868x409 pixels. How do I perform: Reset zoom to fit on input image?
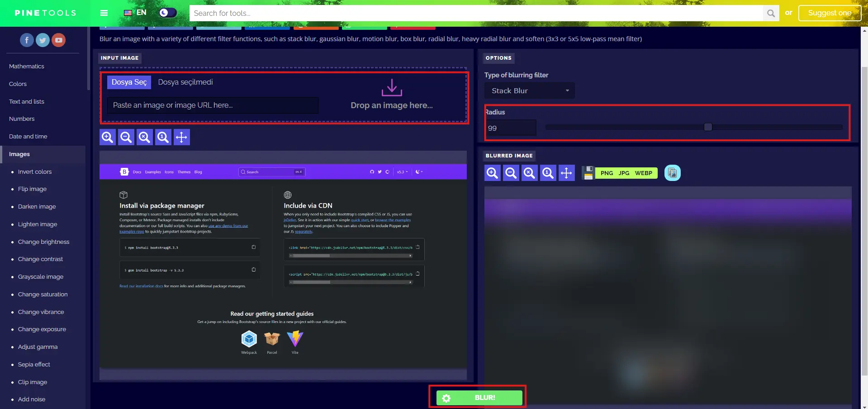coord(144,137)
